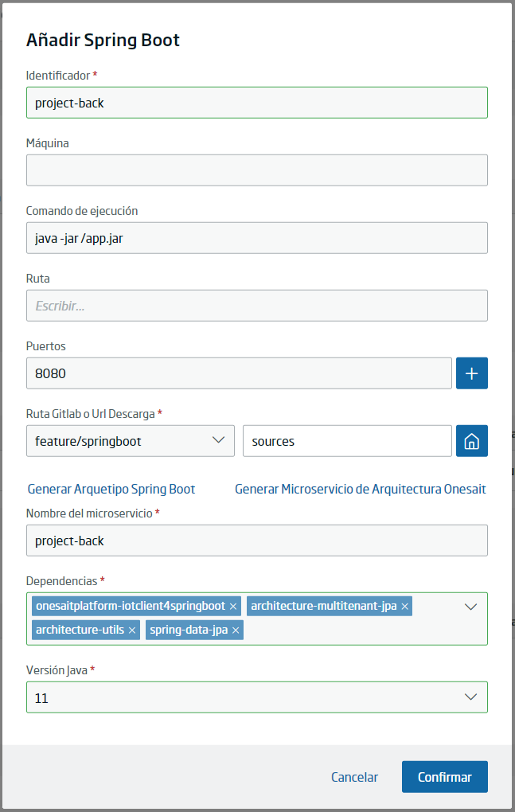
Task: Remove the architecture-utils dependency tag
Action: (x=132, y=630)
